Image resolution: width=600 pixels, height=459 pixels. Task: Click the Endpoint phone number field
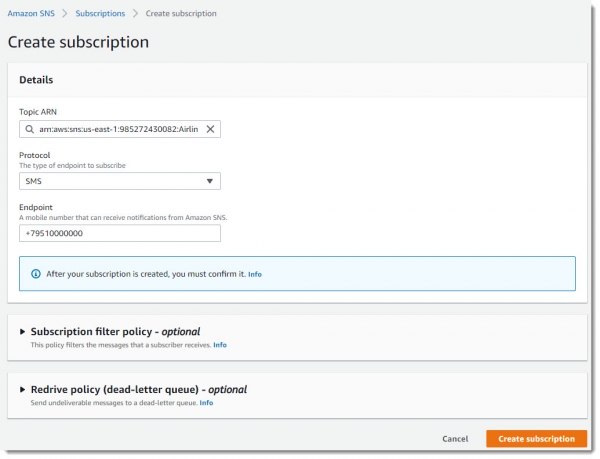(x=119, y=233)
